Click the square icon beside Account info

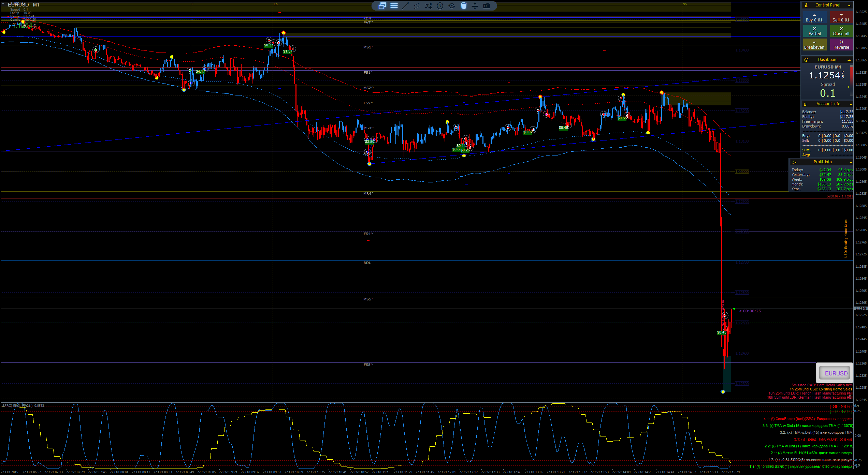point(805,104)
